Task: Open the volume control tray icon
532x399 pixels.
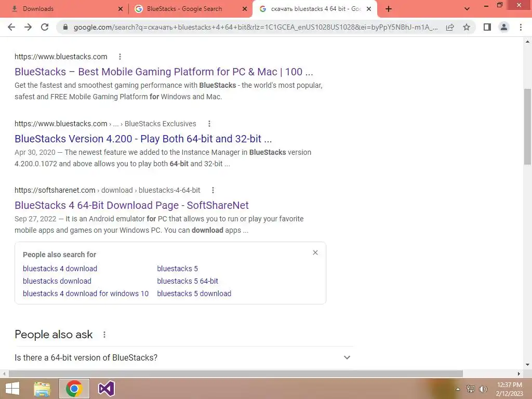Action: (483, 389)
